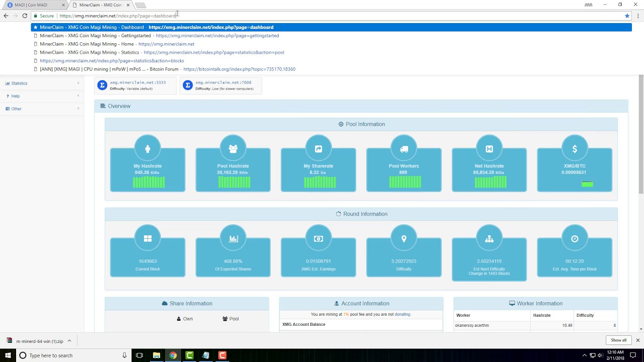Click the Current Block grid icon
Screen dimensions: 644x362
point(147,239)
